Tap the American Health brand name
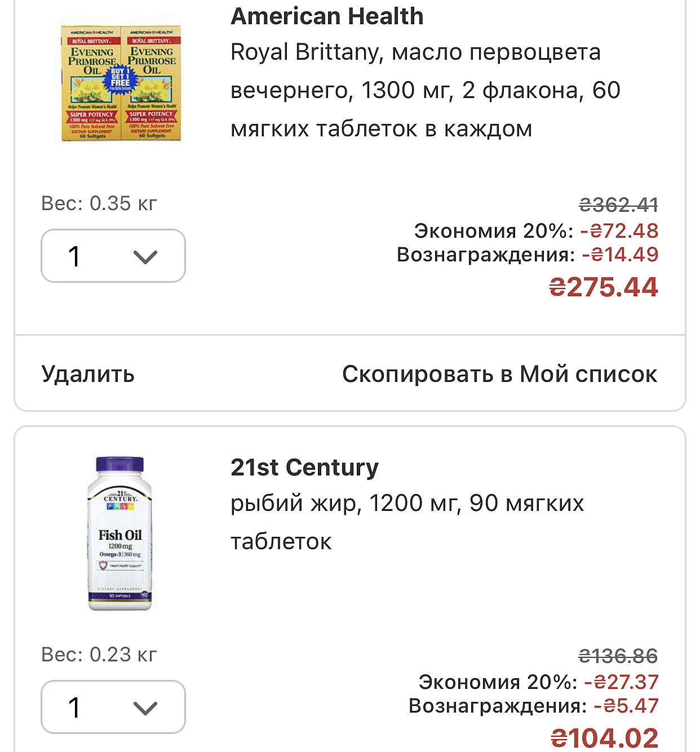The image size is (700, 752). click(327, 16)
